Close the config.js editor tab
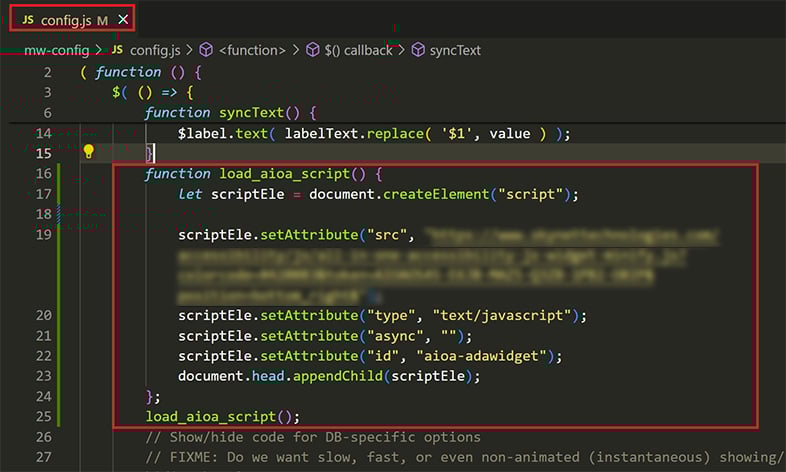786x472 pixels. (122, 19)
